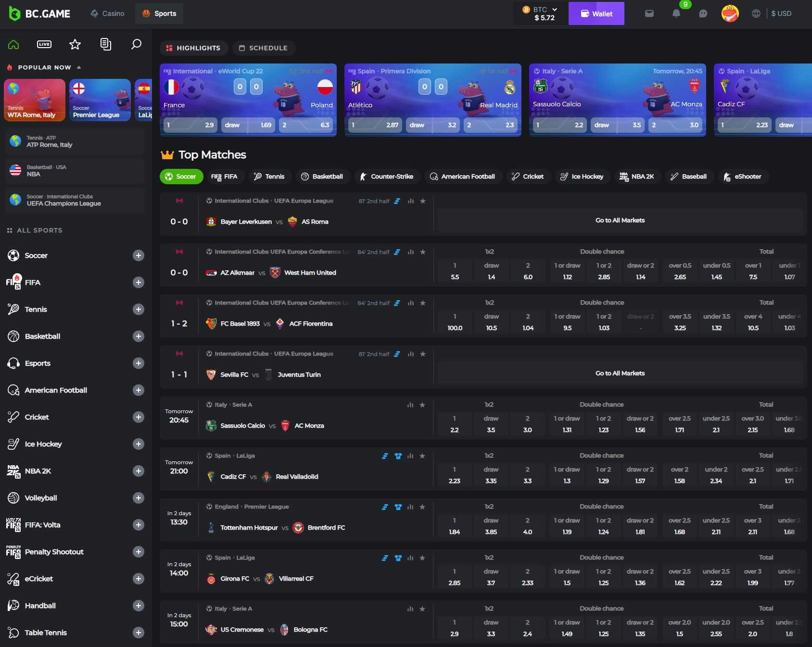Open the LIVE events icon
Viewport: 812px width, 647px height.
coord(44,44)
